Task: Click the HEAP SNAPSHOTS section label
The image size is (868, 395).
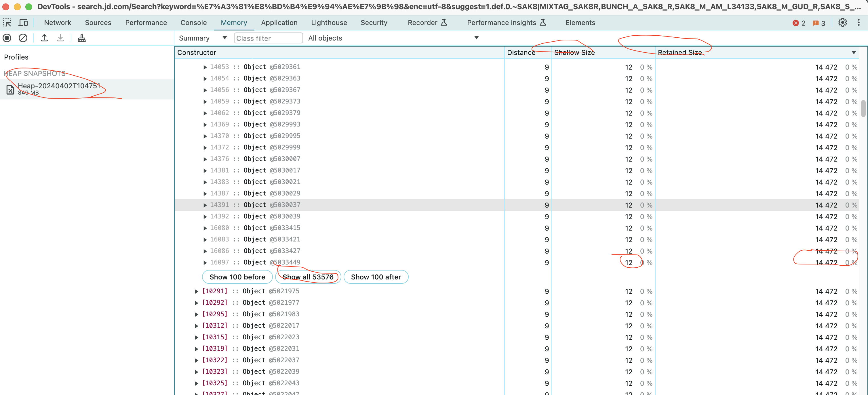Action: [34, 73]
